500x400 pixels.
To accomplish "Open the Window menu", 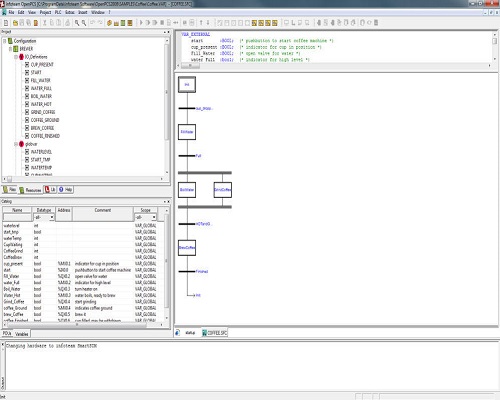I will (x=98, y=12).
